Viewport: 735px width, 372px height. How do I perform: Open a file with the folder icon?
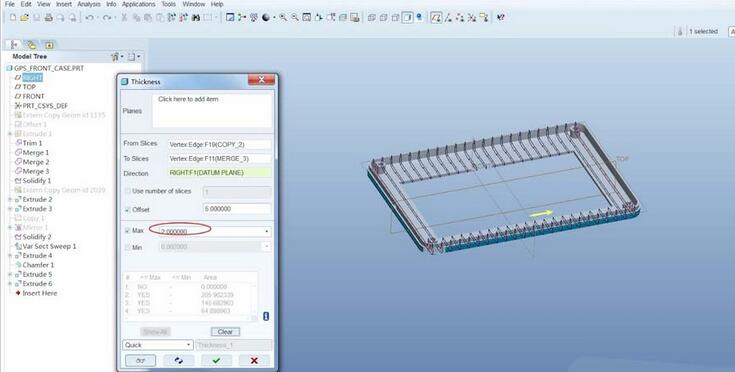pos(24,18)
